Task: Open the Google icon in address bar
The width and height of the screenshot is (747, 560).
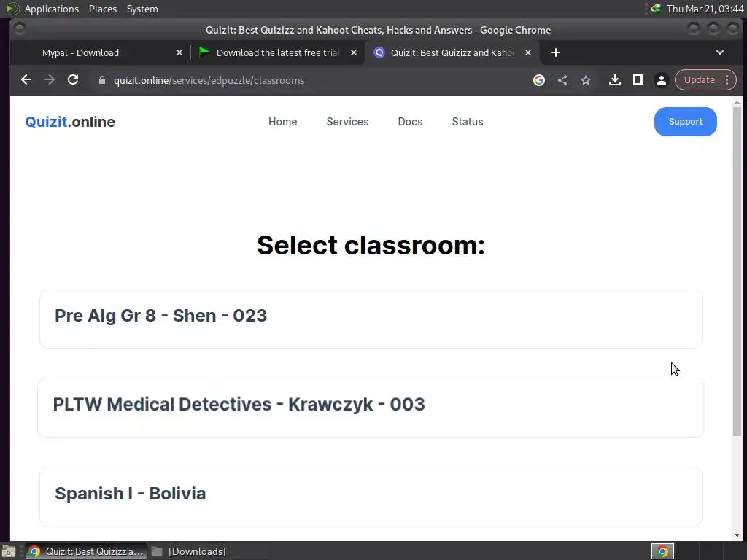Action: [x=539, y=80]
